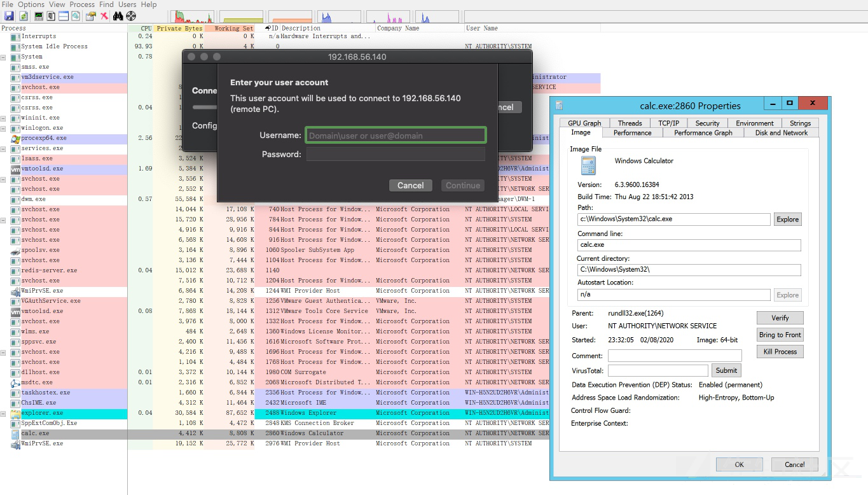Screen dimensions: 868x495
Task: Click the explorer.exe folder icon
Action: click(15, 413)
